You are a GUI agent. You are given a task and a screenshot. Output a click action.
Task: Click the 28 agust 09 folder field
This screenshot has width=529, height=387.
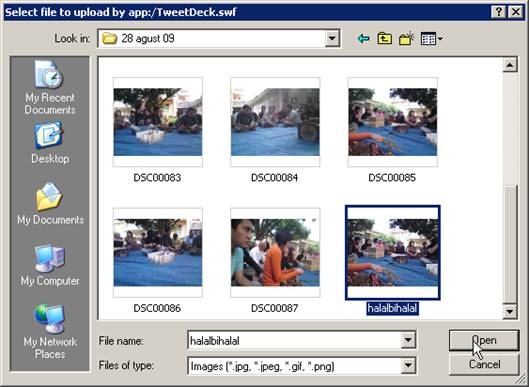(219, 38)
